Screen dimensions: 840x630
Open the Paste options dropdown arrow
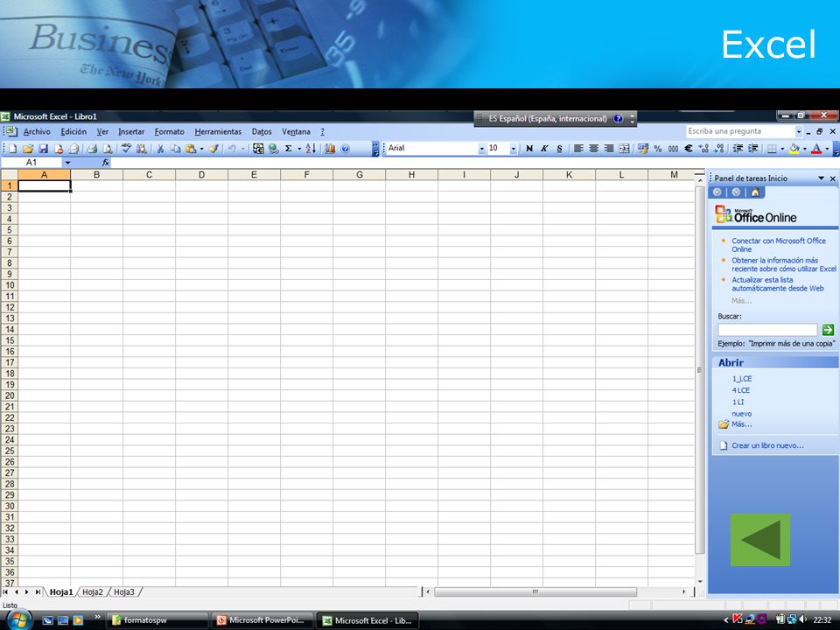pyautogui.click(x=201, y=149)
